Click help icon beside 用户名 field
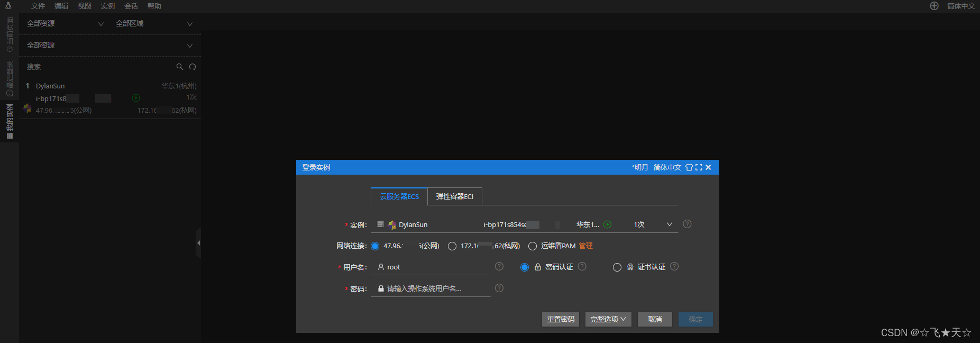 click(499, 266)
